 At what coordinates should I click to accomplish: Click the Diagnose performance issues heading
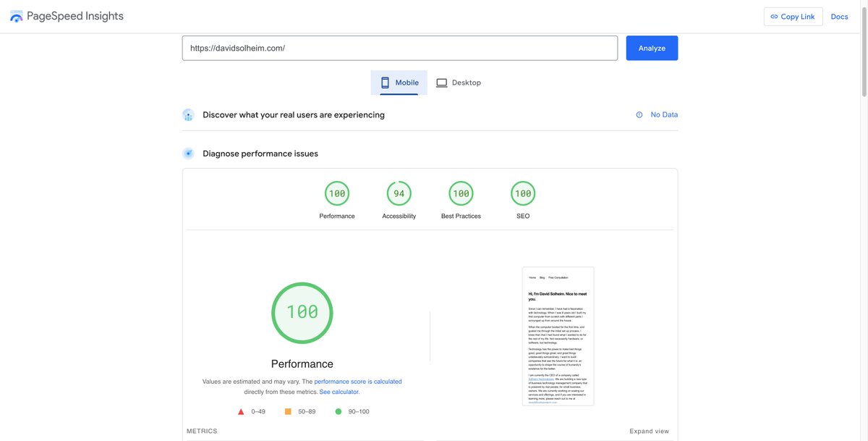point(260,154)
